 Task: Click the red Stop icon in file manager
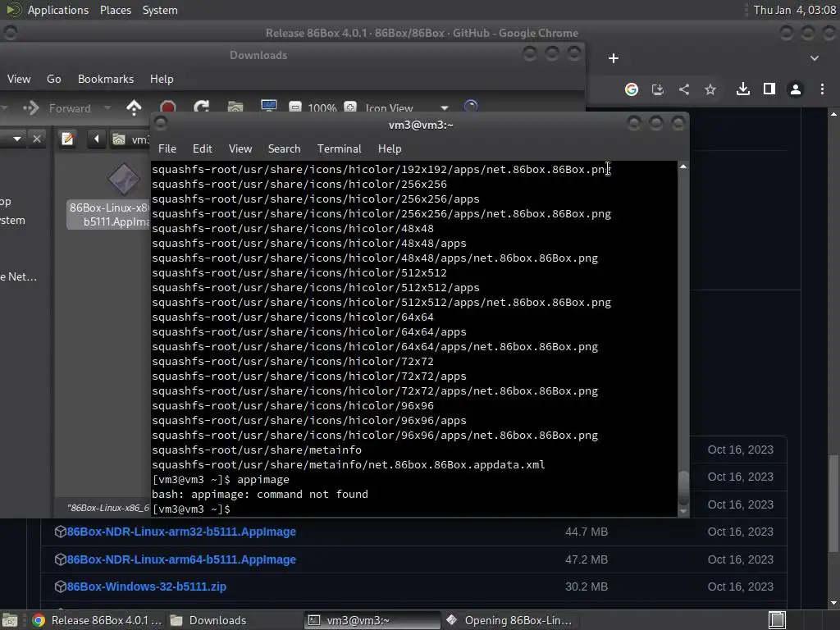[x=167, y=107]
